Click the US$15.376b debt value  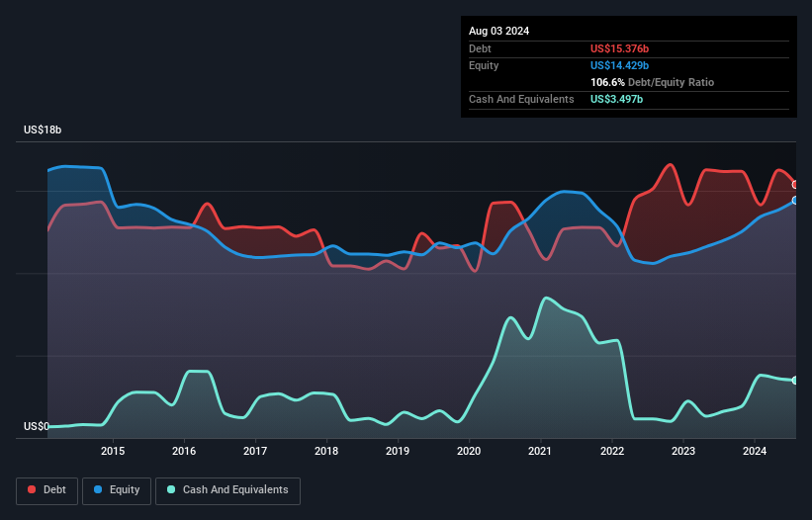619,48
